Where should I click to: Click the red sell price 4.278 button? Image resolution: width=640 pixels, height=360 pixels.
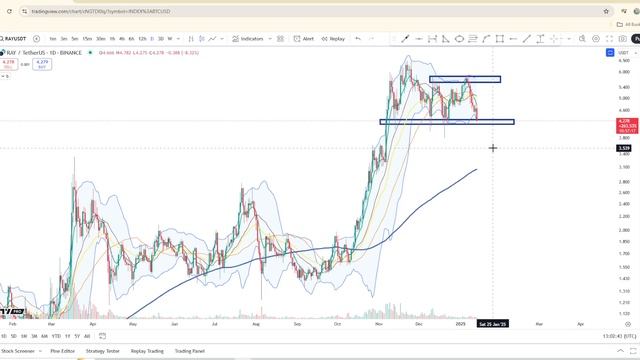[x=8, y=64]
